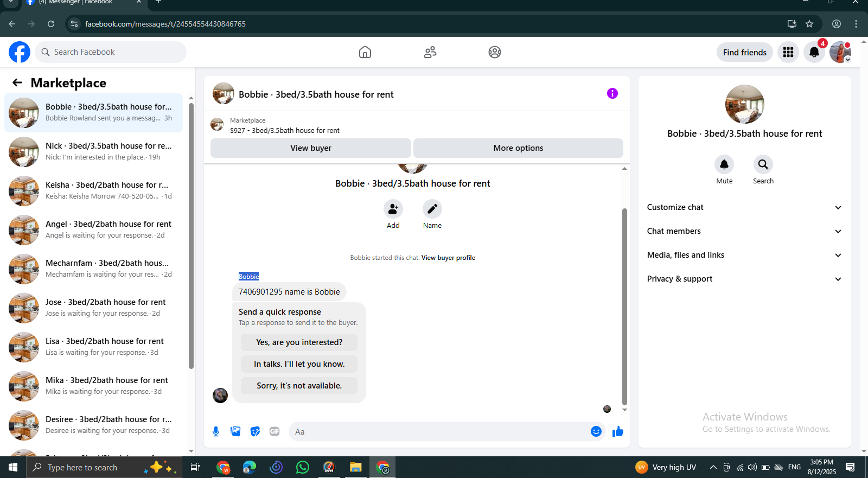The image size is (868, 478).
Task: Open File Explorer from the taskbar
Action: 355,467
